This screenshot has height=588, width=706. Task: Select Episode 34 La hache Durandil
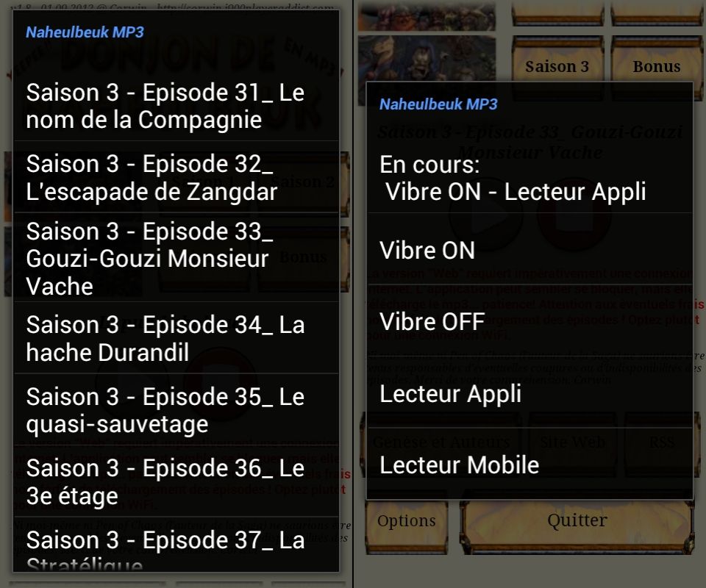click(176, 338)
